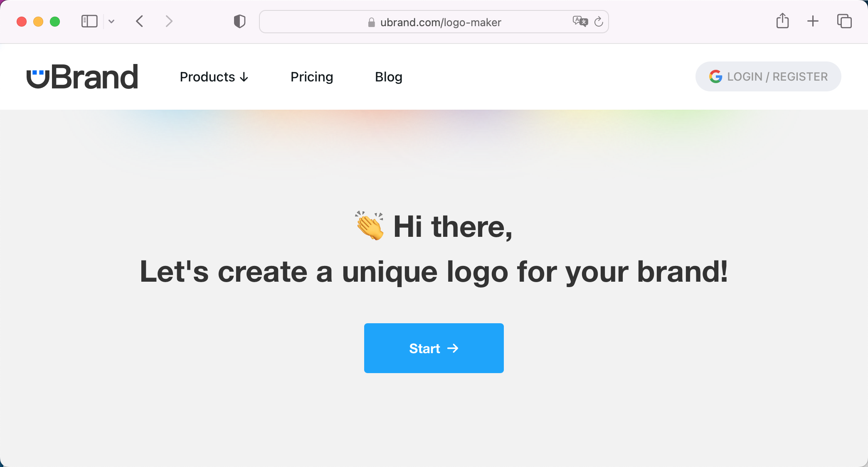Open the sidebar tab group chevron
Screen dimensions: 868x467
coord(111,21)
